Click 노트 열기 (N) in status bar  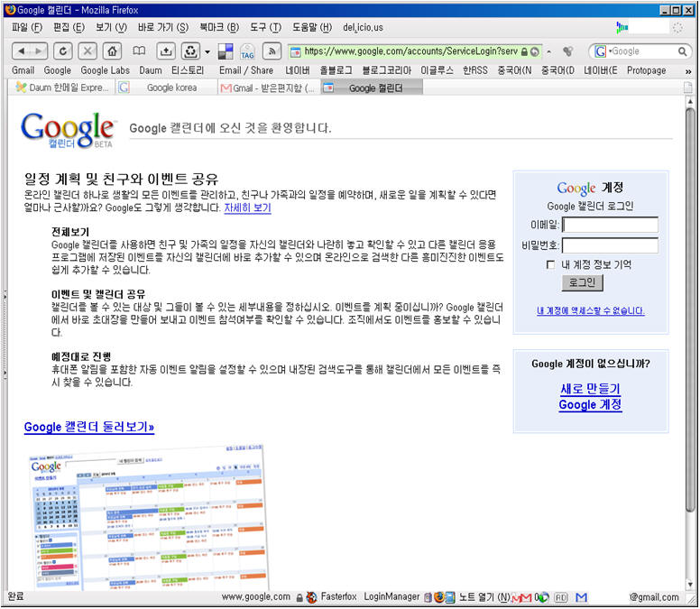pos(484,597)
